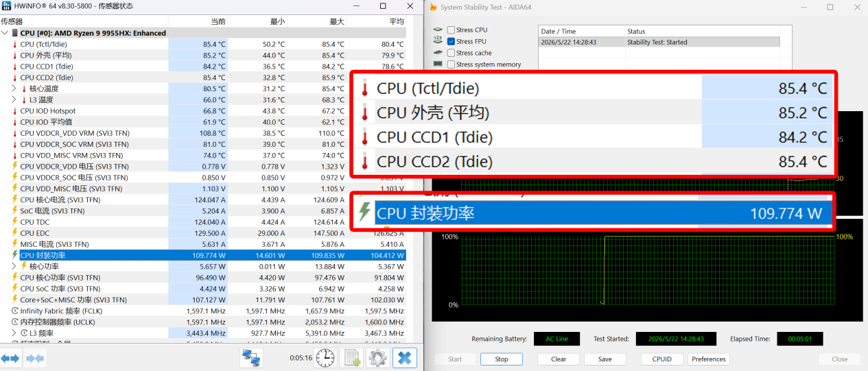Image resolution: width=868 pixels, height=371 pixels.
Task: Open the HWiNFO remote network monitors icon
Action: [x=252, y=358]
